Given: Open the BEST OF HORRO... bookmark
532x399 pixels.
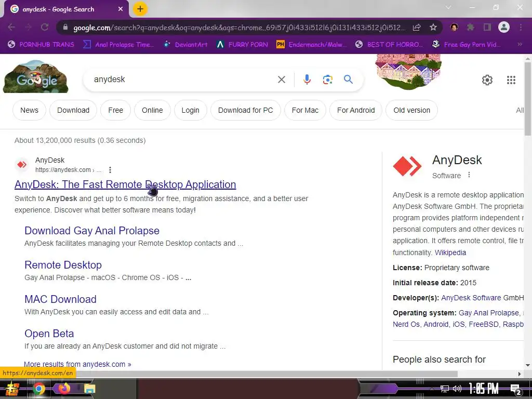Looking at the screenshot, I should (x=389, y=45).
